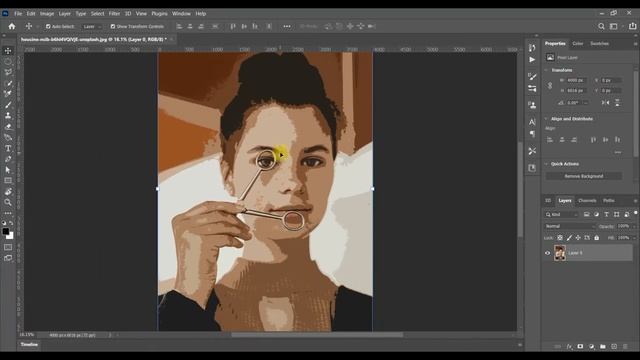Click more options dots in options bar
The width and height of the screenshot is (640, 360).
(x=287, y=26)
